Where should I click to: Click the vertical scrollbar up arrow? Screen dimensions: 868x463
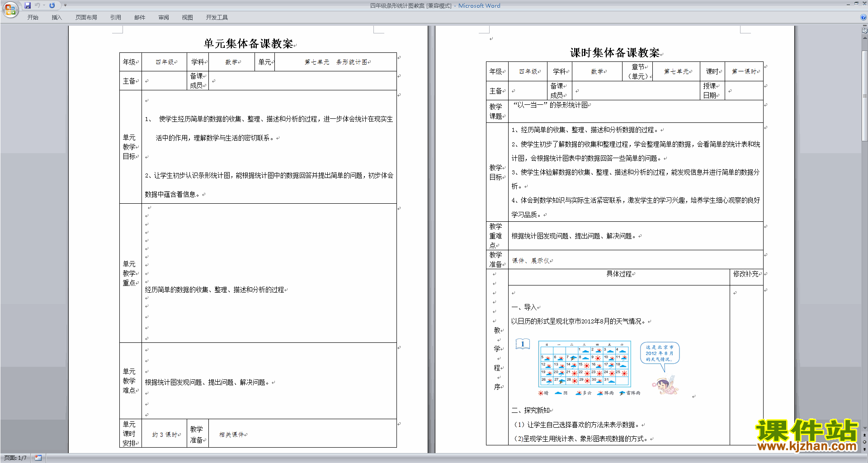[x=865, y=38]
